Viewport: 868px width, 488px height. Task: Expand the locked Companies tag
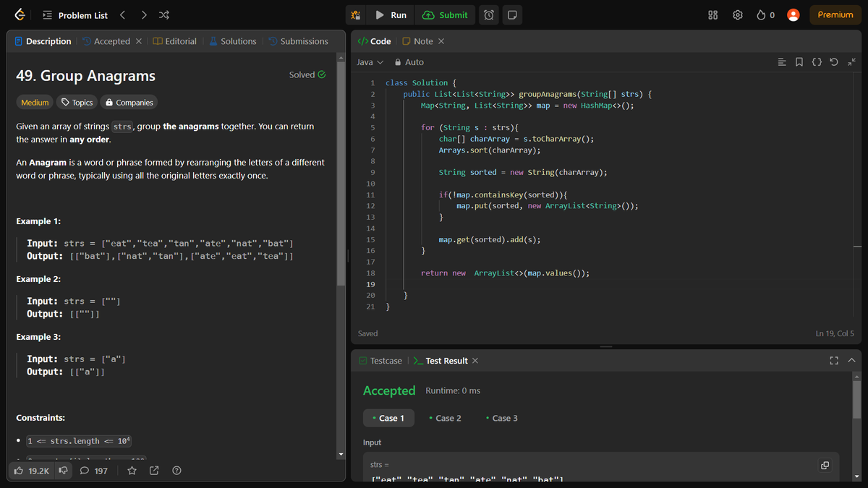pyautogui.click(x=129, y=103)
